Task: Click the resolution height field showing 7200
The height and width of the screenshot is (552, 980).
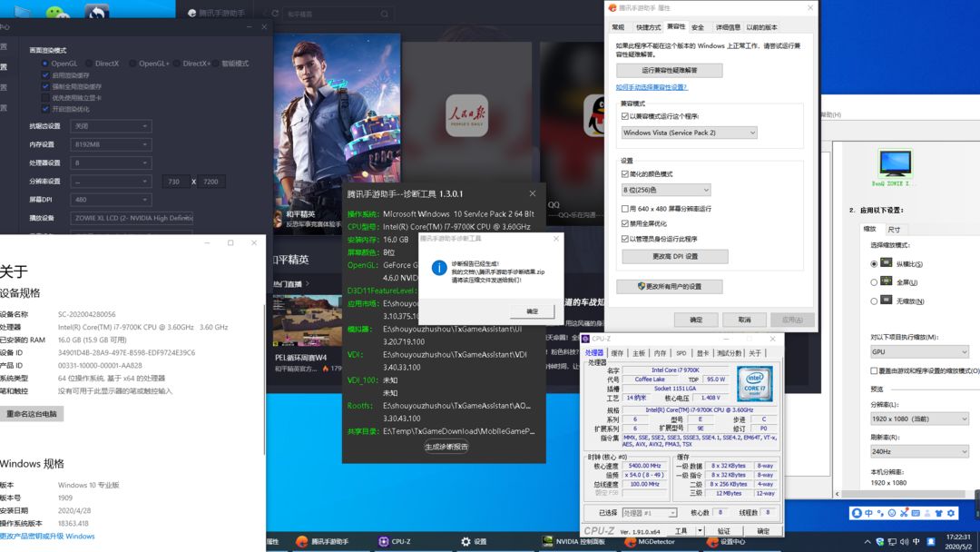Action: tap(211, 182)
